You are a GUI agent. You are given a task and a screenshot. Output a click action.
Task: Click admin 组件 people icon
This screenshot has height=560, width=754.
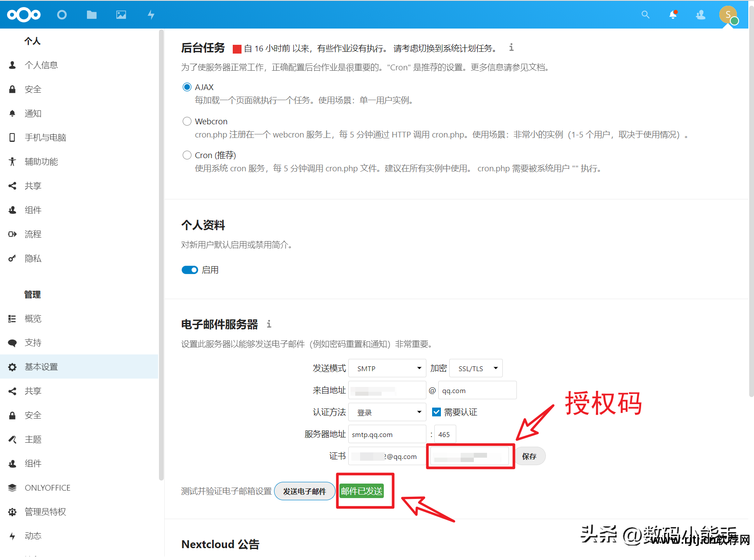tap(12, 463)
